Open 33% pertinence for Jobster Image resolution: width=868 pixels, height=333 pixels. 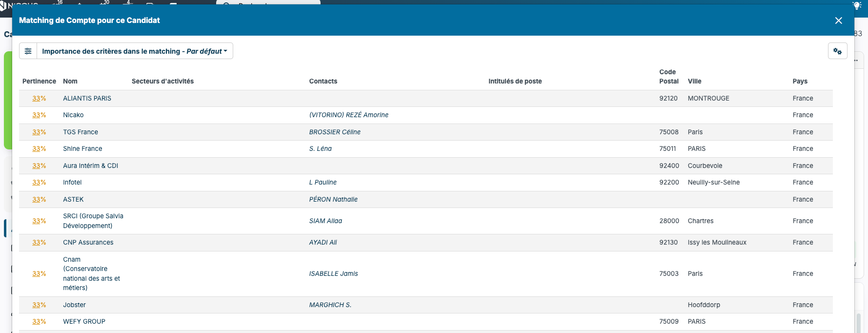(39, 305)
